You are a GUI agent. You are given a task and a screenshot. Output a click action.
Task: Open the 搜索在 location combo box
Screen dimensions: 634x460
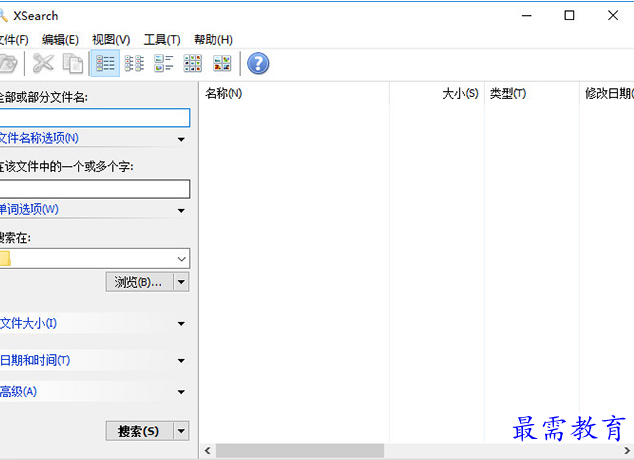coord(94,259)
